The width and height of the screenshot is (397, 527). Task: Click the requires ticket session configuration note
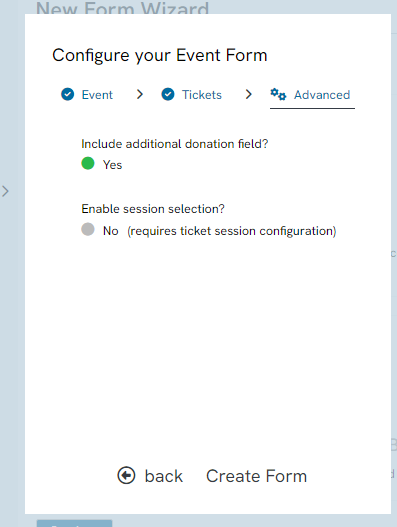pos(232,231)
